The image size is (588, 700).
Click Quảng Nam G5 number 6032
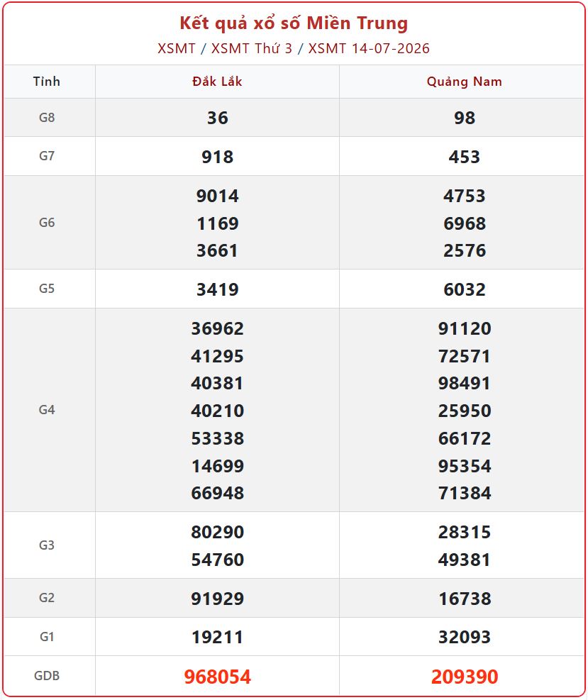click(465, 289)
